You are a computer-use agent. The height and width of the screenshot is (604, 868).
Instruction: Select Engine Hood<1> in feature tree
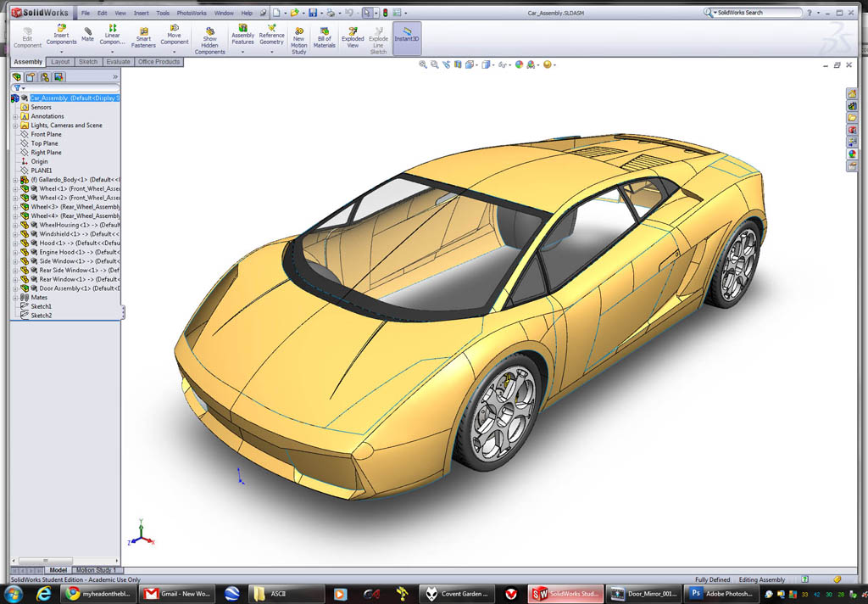coord(79,252)
